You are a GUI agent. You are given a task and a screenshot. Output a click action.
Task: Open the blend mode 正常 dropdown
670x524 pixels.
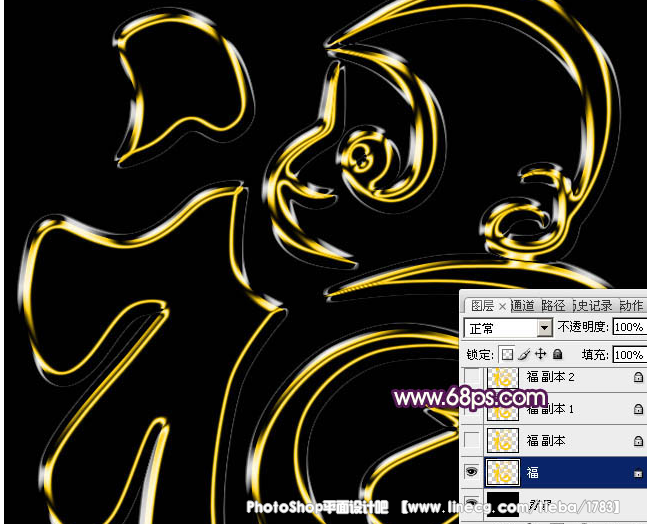point(544,328)
